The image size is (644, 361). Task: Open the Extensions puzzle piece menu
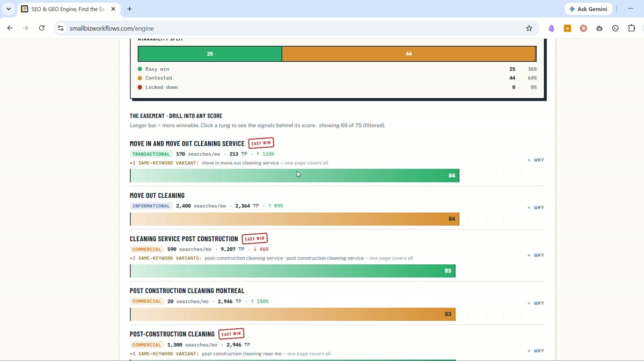click(632, 28)
